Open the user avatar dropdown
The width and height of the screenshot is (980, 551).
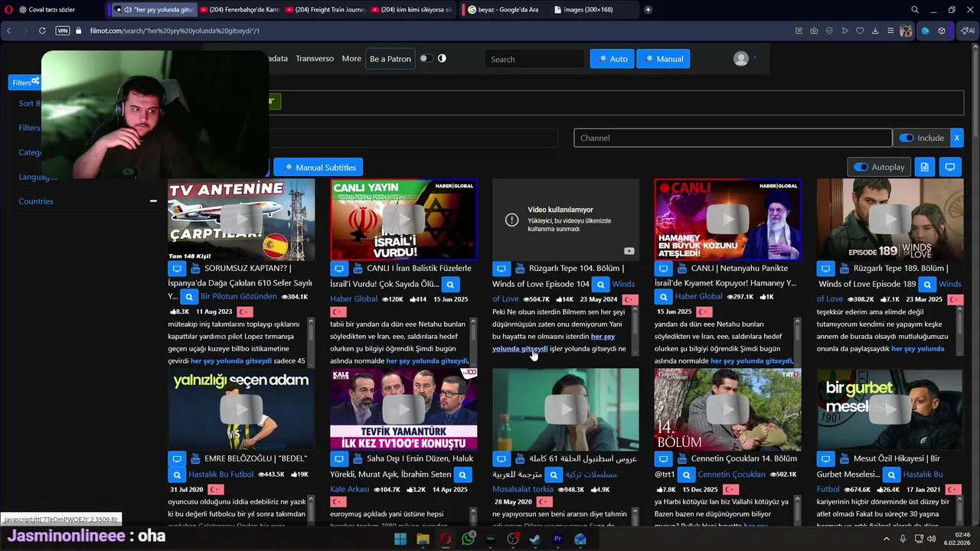pos(744,59)
